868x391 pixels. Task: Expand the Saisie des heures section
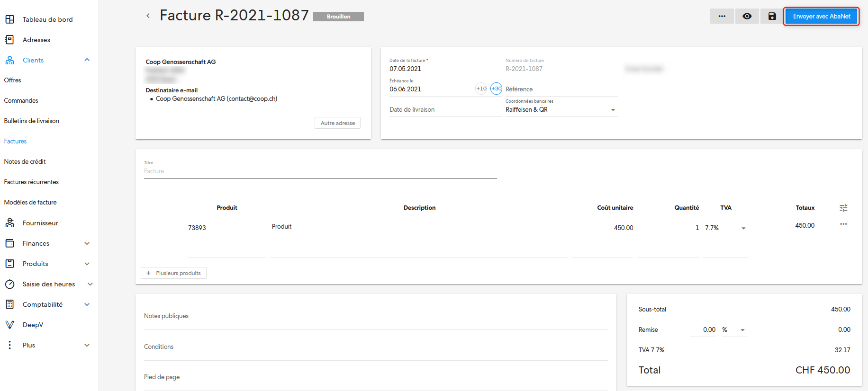coord(90,284)
